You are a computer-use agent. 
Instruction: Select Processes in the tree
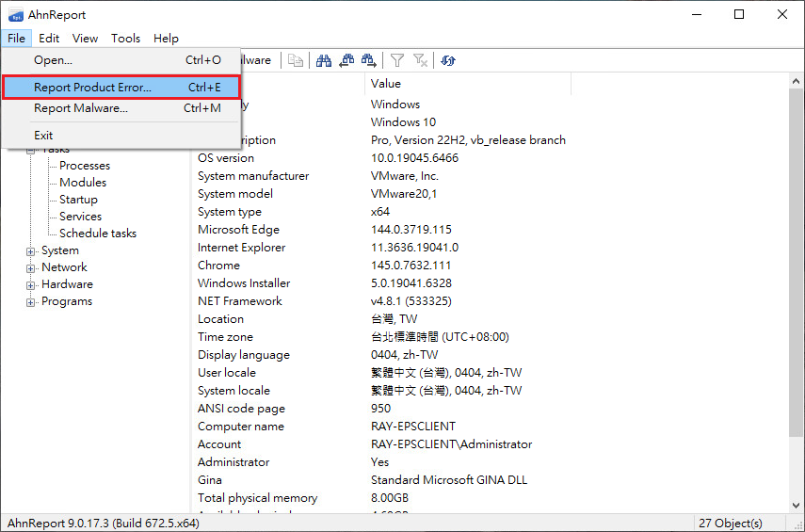pyautogui.click(x=85, y=166)
